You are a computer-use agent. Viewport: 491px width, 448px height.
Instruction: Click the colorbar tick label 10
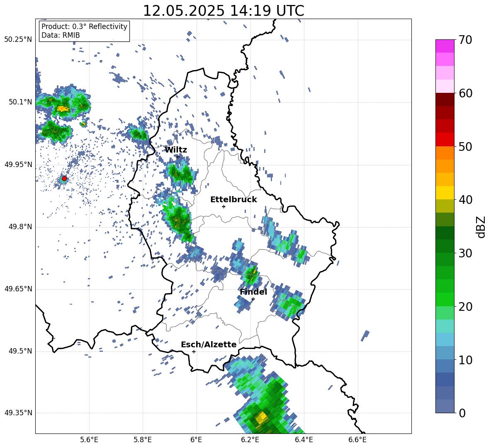point(465,360)
